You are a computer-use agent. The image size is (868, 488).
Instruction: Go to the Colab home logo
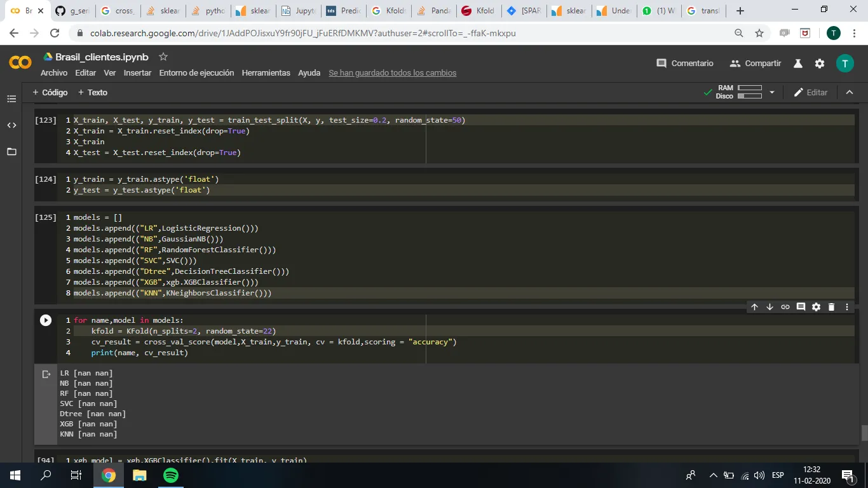click(x=20, y=62)
